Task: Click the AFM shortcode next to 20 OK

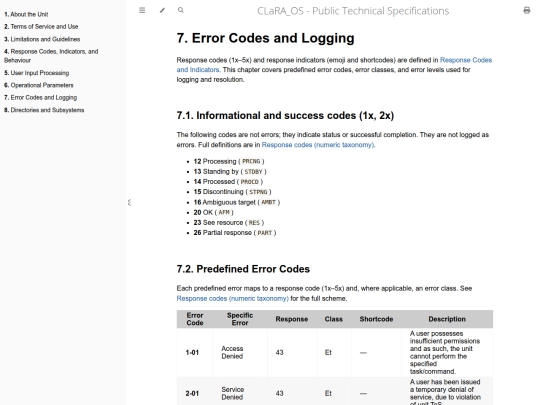Action: (x=224, y=212)
